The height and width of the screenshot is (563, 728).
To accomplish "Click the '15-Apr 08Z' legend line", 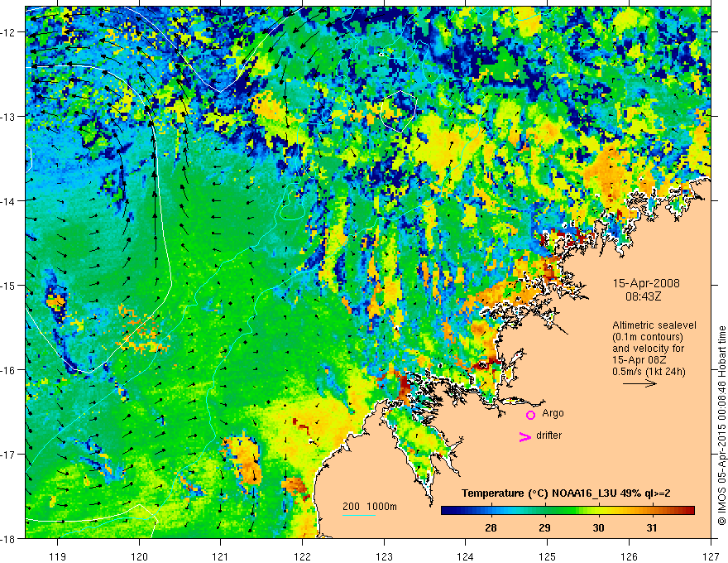I will [635, 360].
